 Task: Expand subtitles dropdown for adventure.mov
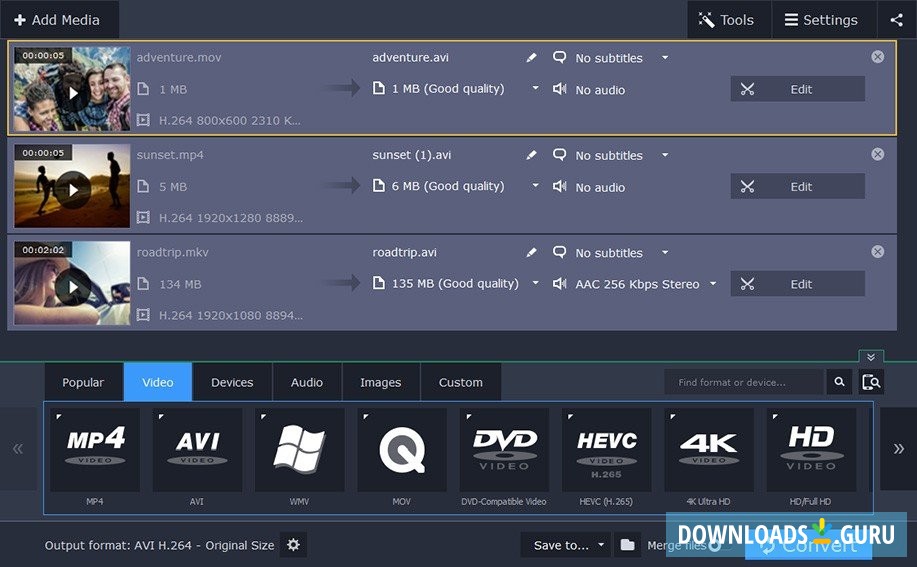tap(665, 58)
